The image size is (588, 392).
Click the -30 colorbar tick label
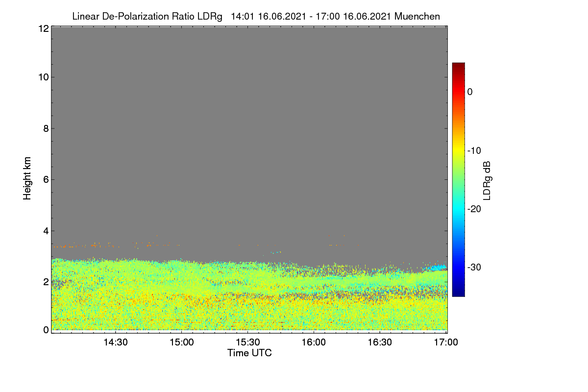pos(475,268)
